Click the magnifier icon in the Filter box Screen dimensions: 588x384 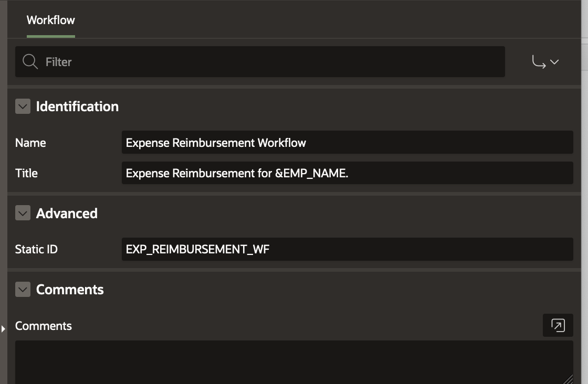[x=30, y=62]
